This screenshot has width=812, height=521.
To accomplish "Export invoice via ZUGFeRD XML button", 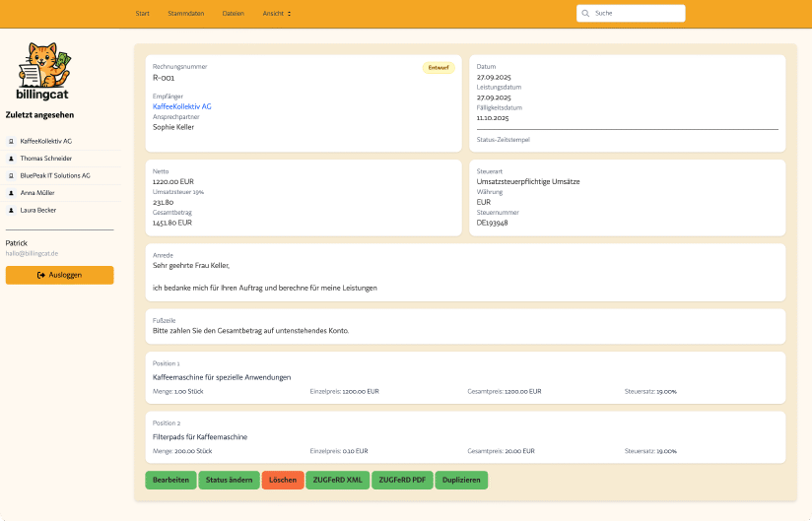I will 338,480.
